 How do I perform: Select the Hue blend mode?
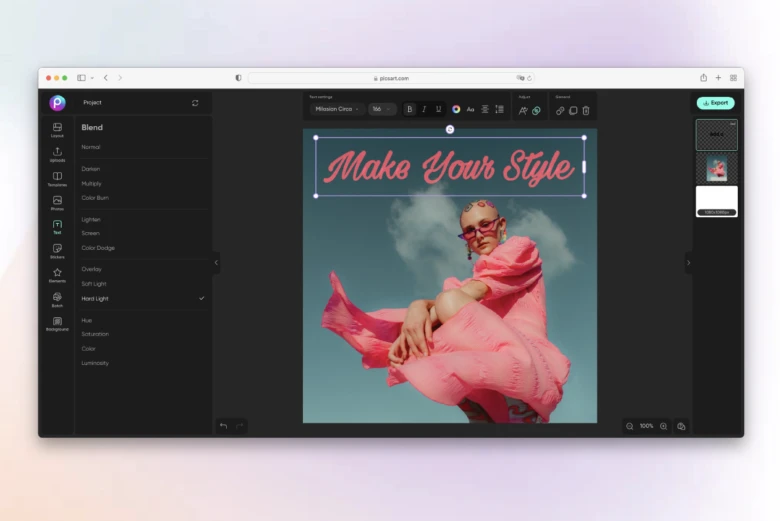coord(87,320)
